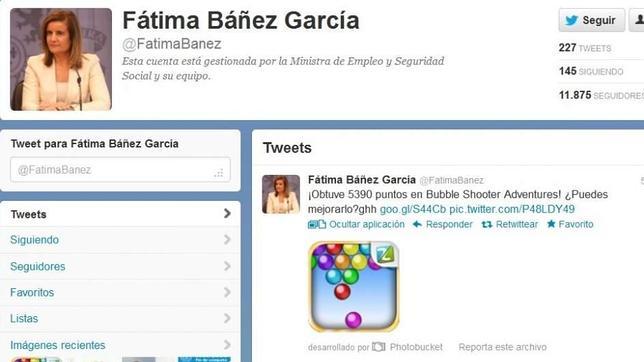
Task: Click the reply arrow icon labeled Responder
Action: [417, 224]
